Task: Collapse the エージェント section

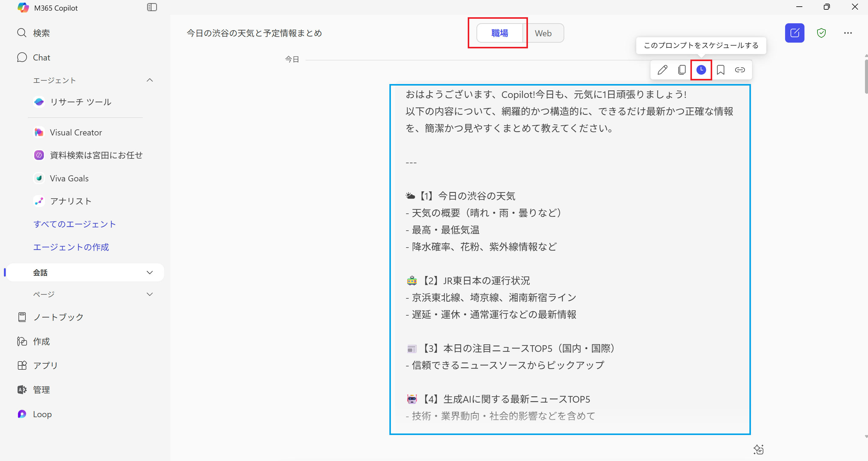Action: (x=150, y=80)
